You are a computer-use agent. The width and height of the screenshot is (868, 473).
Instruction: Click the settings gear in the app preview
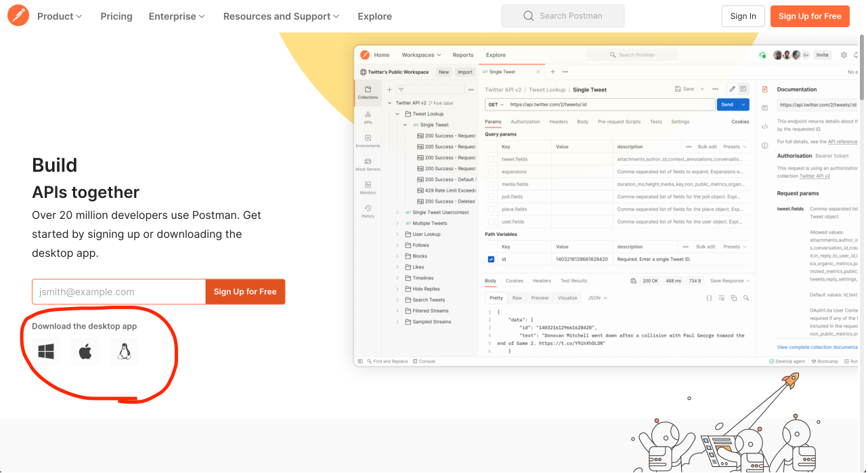844,55
